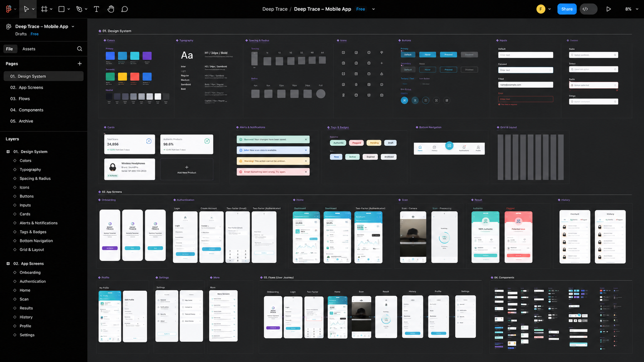
Task: Select the Text tool
Action: (96, 9)
